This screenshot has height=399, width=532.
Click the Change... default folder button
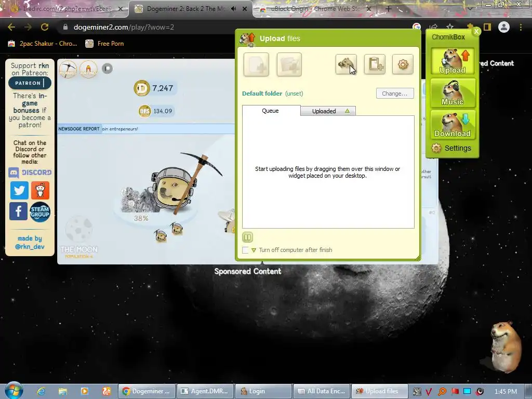pos(395,94)
